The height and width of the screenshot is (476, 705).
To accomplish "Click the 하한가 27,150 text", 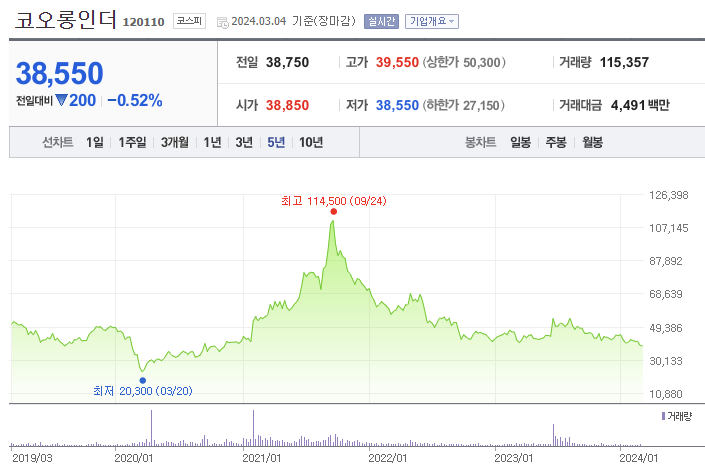I will click(x=463, y=105).
